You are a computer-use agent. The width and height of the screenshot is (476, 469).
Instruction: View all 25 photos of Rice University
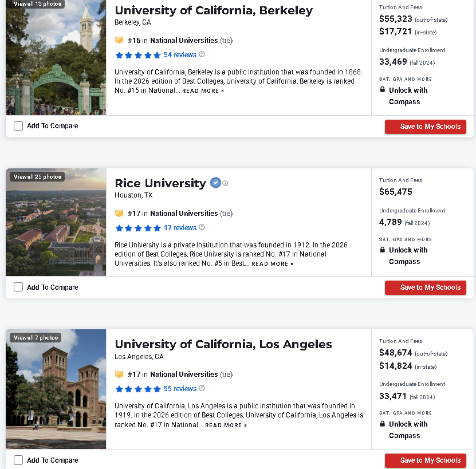click(x=37, y=177)
